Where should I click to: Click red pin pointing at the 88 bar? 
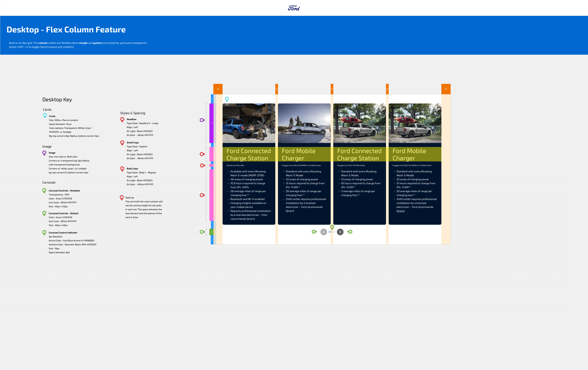point(202,154)
